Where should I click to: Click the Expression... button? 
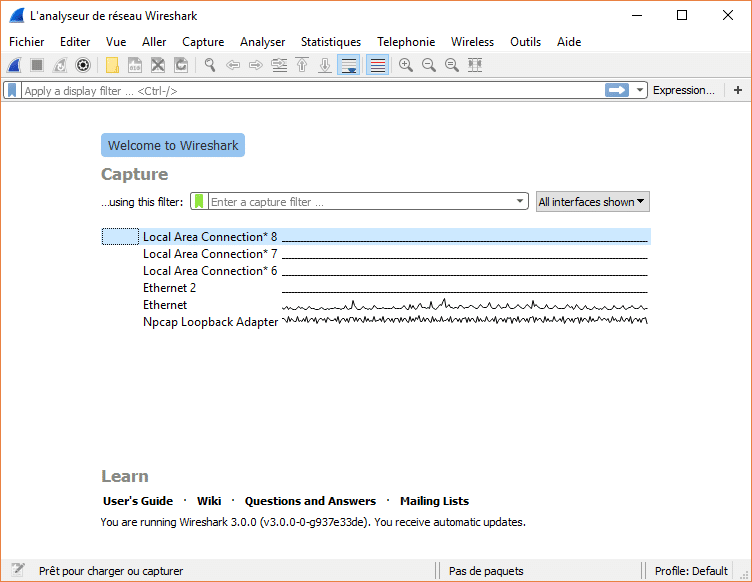683,90
